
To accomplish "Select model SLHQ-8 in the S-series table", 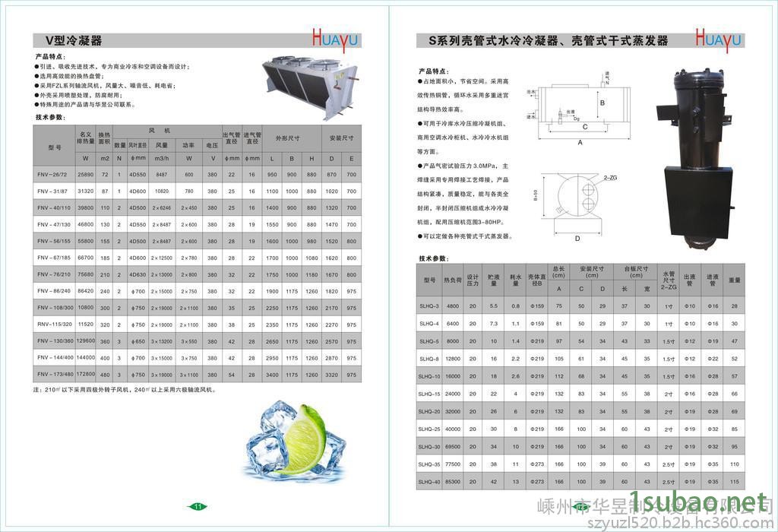I will point(429,359).
